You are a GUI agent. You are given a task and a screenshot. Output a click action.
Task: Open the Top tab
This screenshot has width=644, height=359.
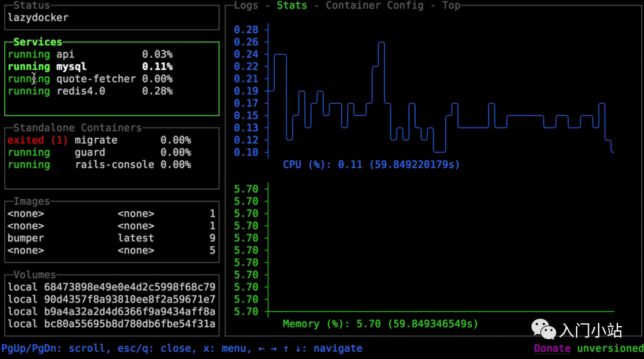point(451,5)
